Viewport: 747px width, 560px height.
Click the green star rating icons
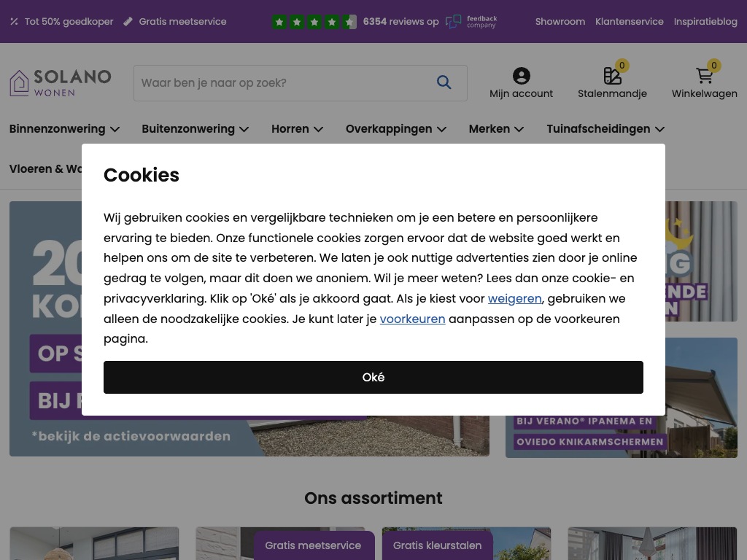click(x=314, y=22)
